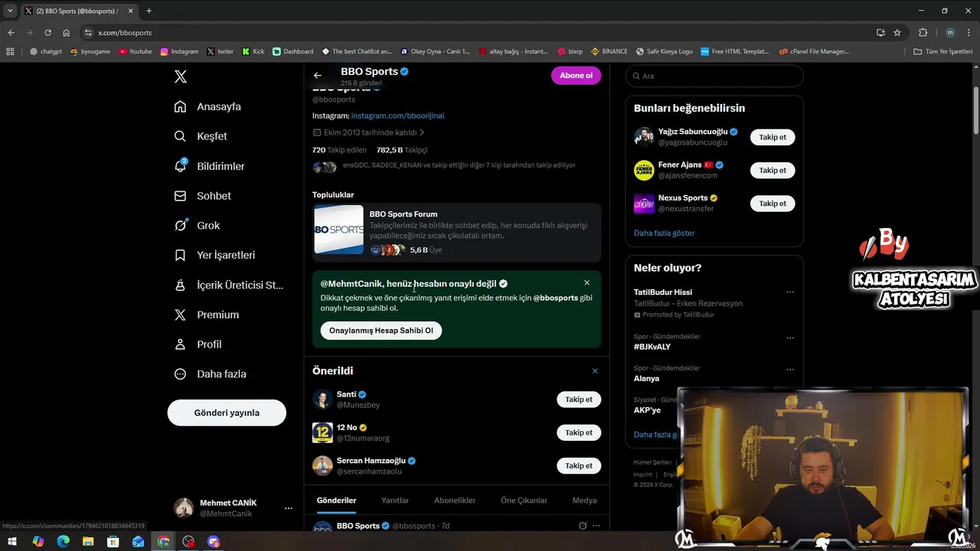Open more options on BBO Sports post
This screenshot has width=980, height=551.
[x=596, y=526]
